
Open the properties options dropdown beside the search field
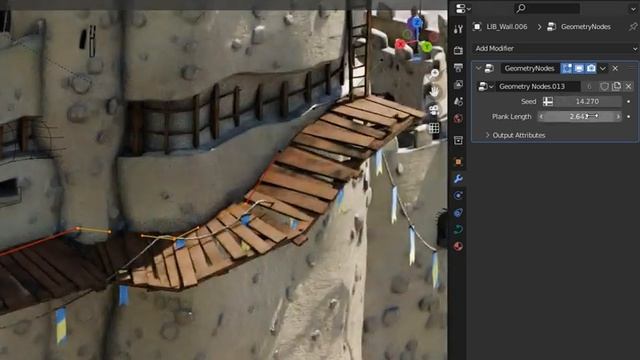[x=633, y=8]
